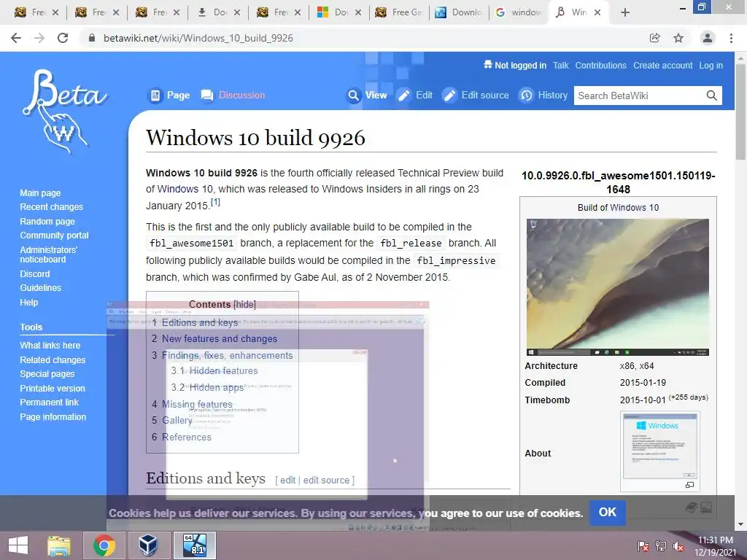This screenshot has height=560, width=747.
Task: Close the active Win tab
Action: (x=597, y=12)
